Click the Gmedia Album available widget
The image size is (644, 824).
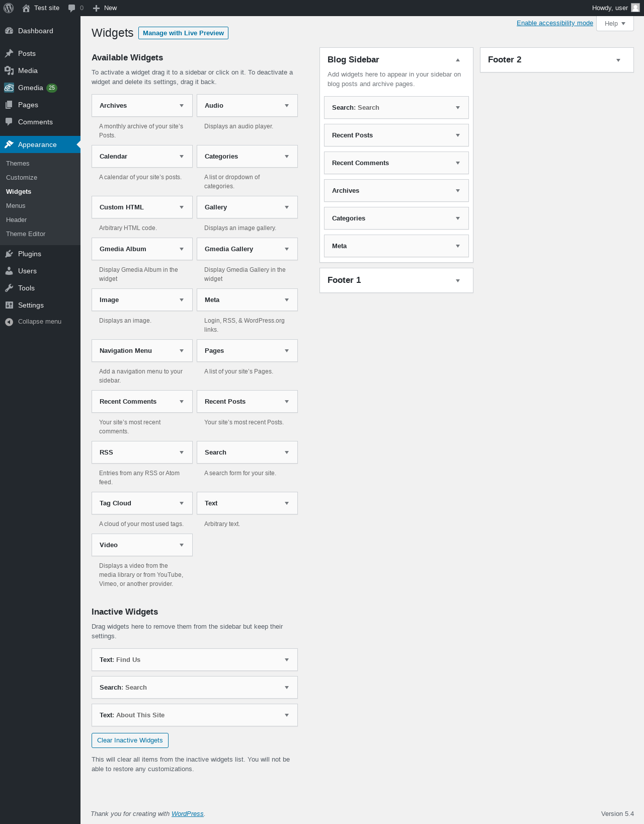click(142, 249)
